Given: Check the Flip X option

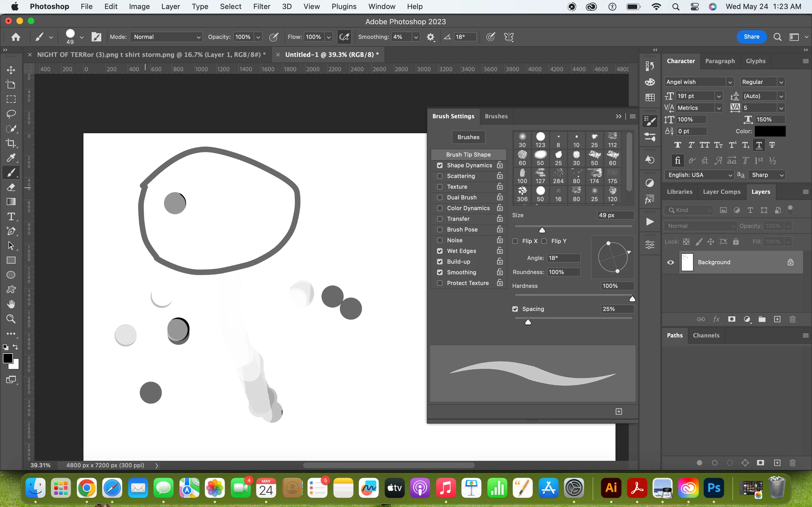Looking at the screenshot, I should coord(515,241).
